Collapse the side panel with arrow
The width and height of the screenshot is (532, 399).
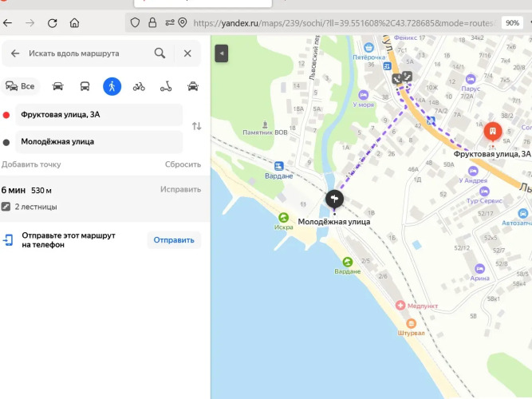(x=222, y=53)
